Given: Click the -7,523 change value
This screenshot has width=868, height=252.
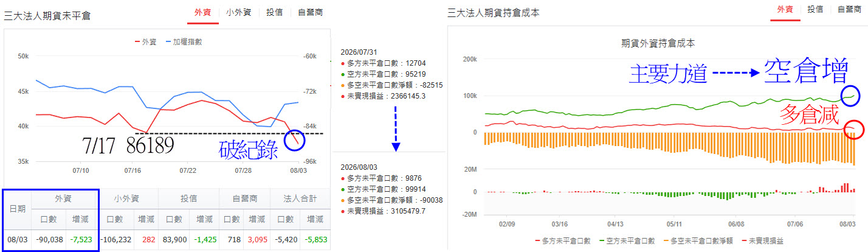Looking at the screenshot, I should pos(81,239).
